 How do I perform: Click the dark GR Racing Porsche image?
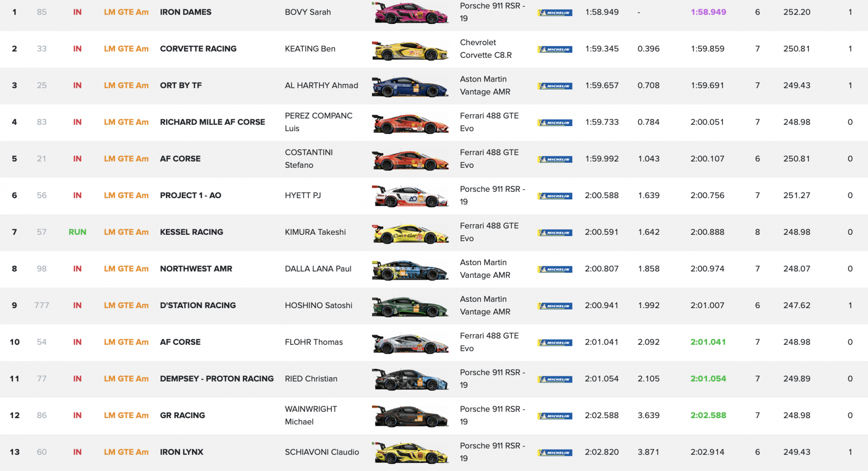pos(410,416)
